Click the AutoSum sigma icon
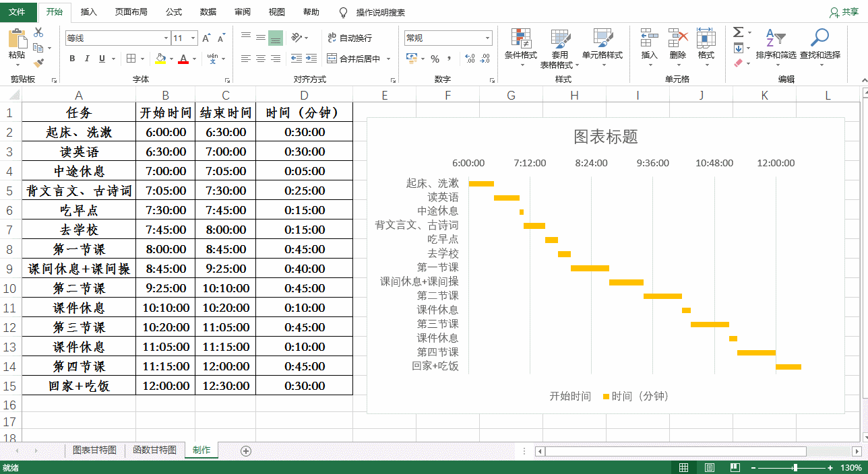Image resolution: width=868 pixels, height=474 pixels. tap(738, 32)
